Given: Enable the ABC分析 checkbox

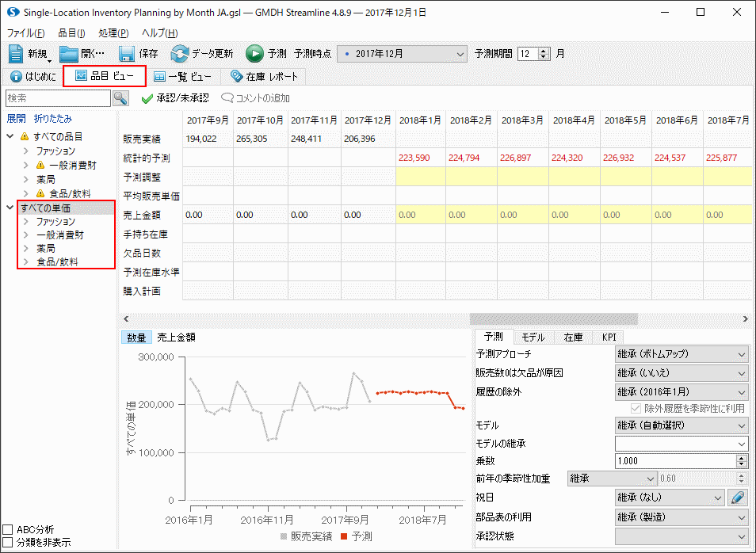Looking at the screenshot, I should tap(8, 529).
